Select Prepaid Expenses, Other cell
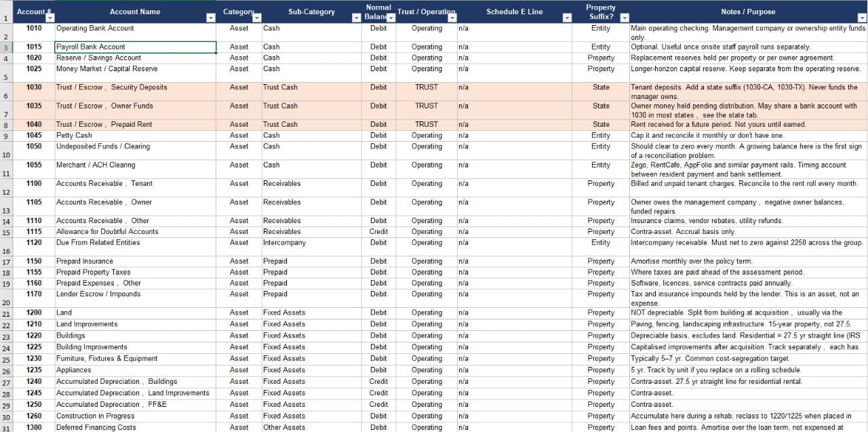Image resolution: width=868 pixels, height=432 pixels. pos(136,283)
